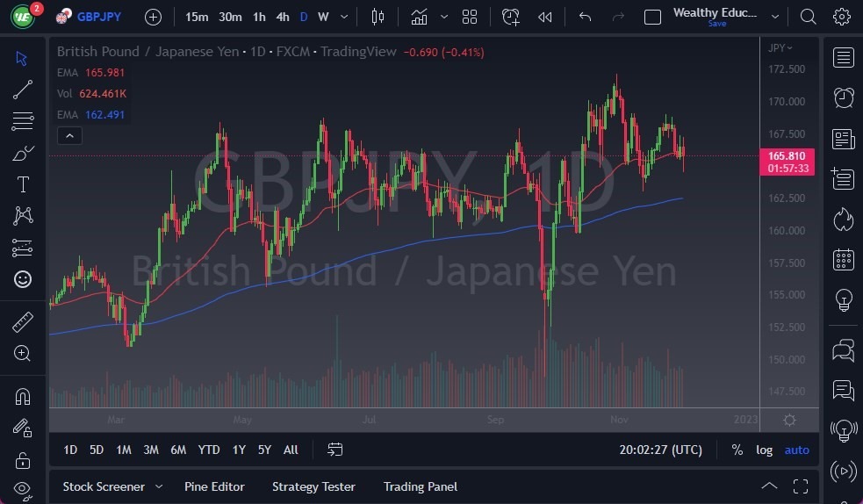The width and height of the screenshot is (863, 504).
Task: Change the candlestick chart style
Action: pyautogui.click(x=378, y=17)
